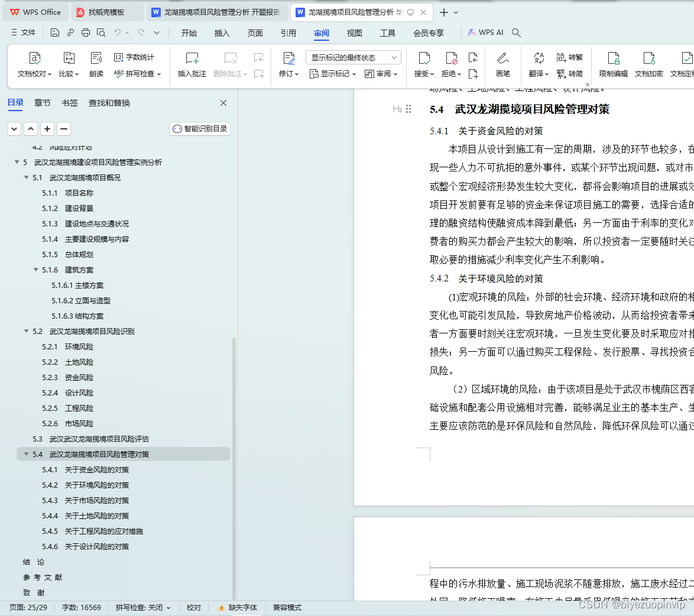Click outline collapse level minus button
The image size is (694, 616).
[x=64, y=129]
